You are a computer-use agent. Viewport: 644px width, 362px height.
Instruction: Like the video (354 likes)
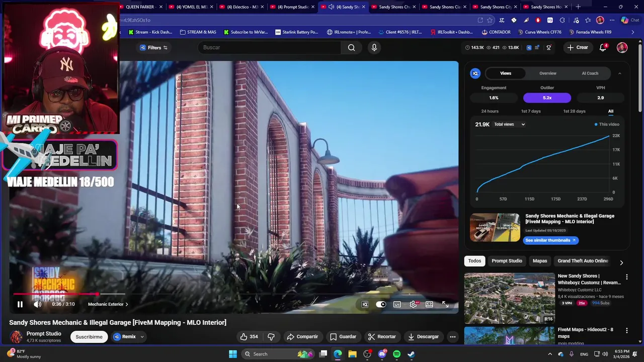(x=249, y=337)
